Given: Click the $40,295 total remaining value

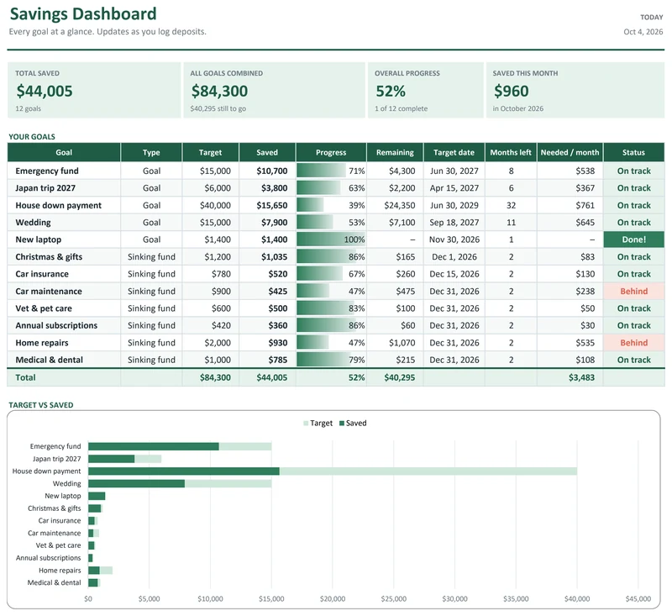Looking at the screenshot, I should (x=400, y=377).
